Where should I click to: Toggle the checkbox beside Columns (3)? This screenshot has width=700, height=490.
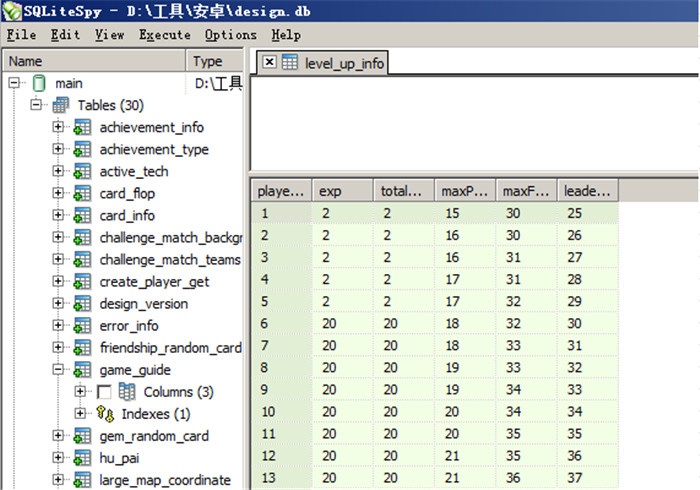[104, 392]
